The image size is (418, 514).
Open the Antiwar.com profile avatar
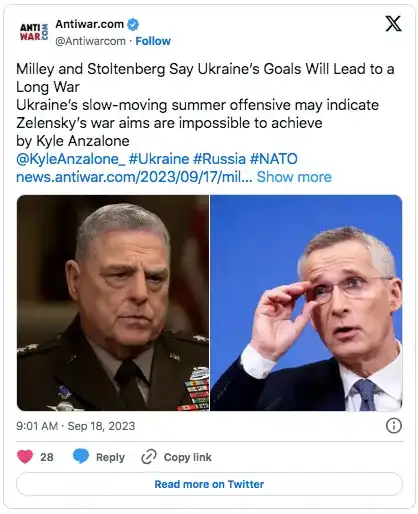[x=34, y=32]
